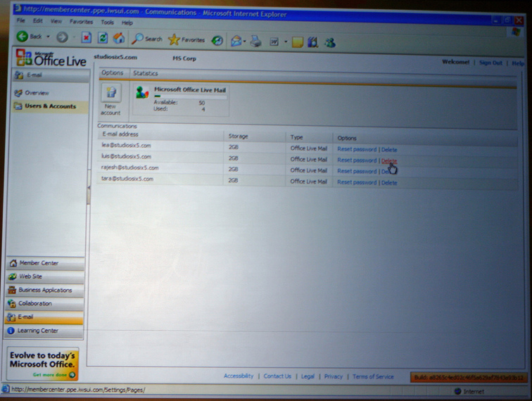This screenshot has height=401, width=532.
Task: Open the Favorites menu in menu bar
Action: tap(81, 22)
